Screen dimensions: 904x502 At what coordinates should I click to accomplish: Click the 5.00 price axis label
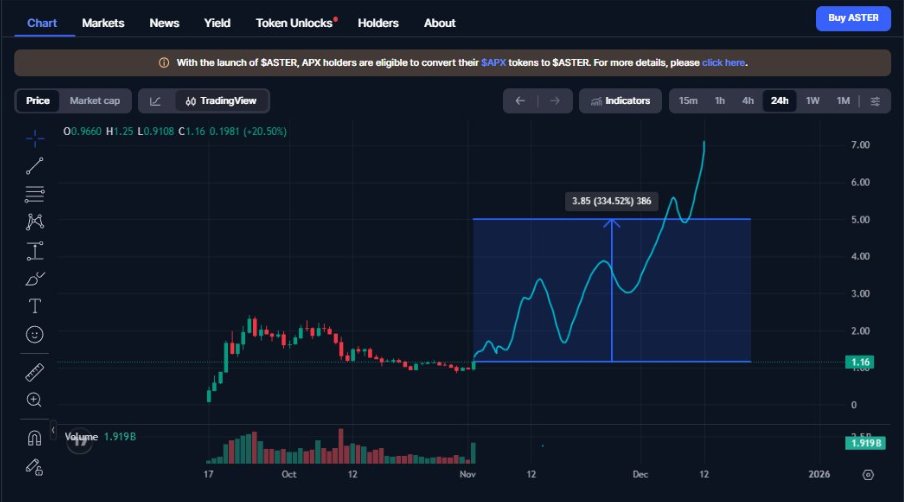860,220
